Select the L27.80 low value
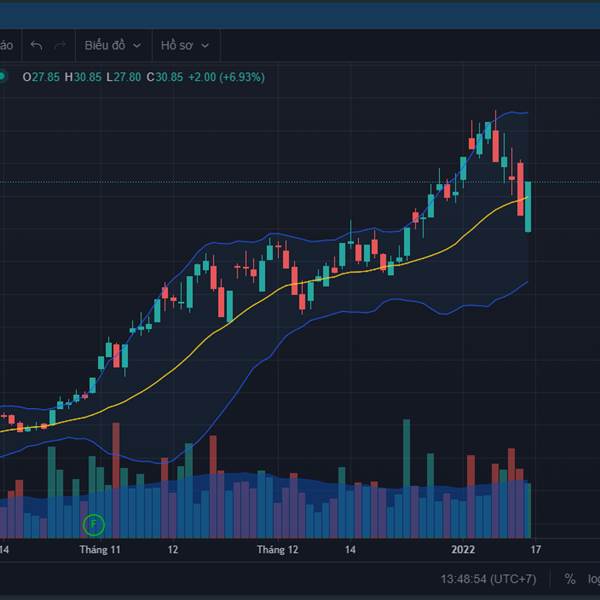Viewport: 600px width, 600px height. (124, 77)
